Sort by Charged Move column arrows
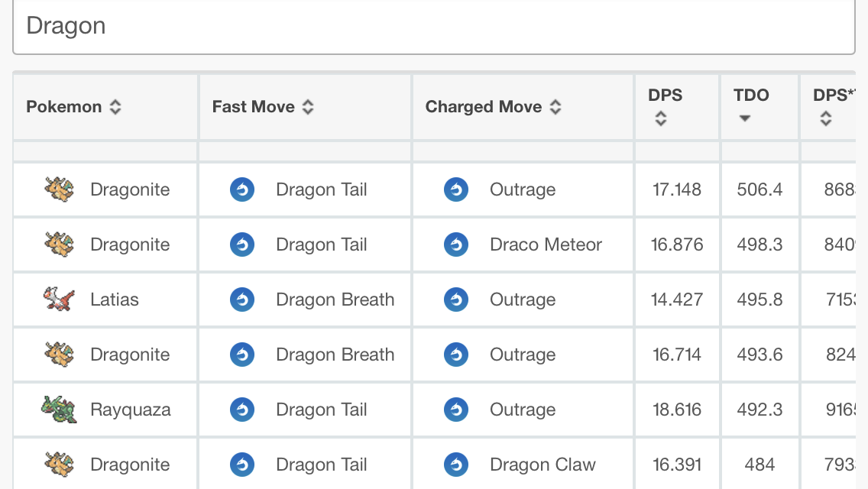Screen dimensions: 868x489 [x=555, y=107]
